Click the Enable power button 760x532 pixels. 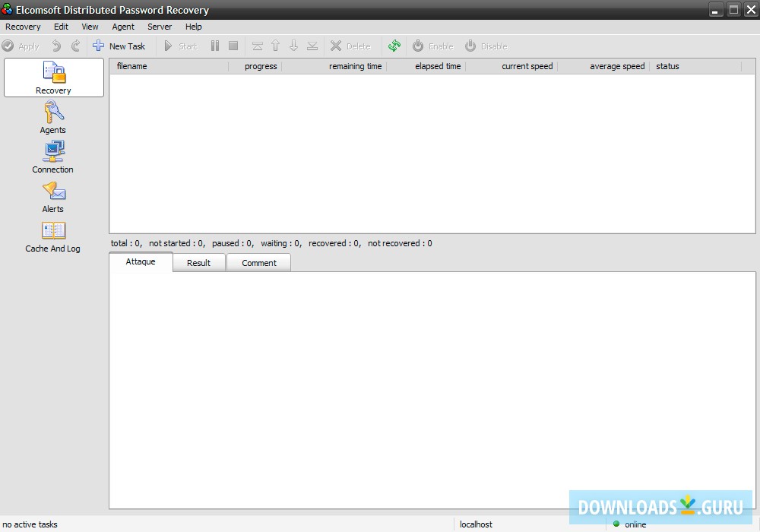(433, 46)
